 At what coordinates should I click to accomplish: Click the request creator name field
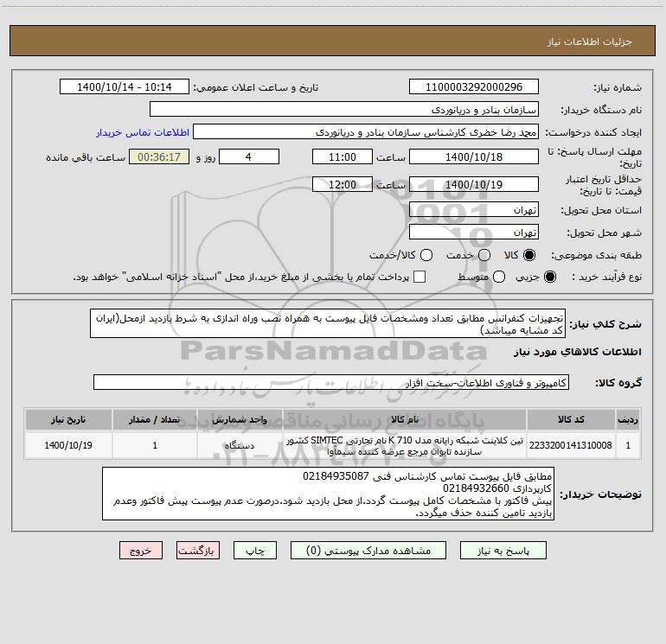pyautogui.click(x=366, y=132)
